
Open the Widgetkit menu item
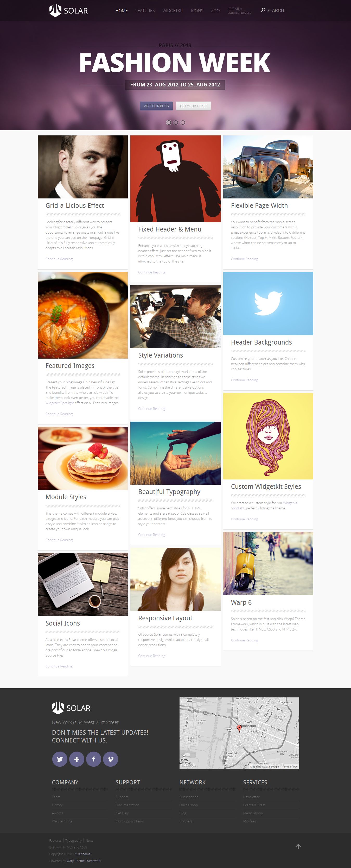coord(173,11)
